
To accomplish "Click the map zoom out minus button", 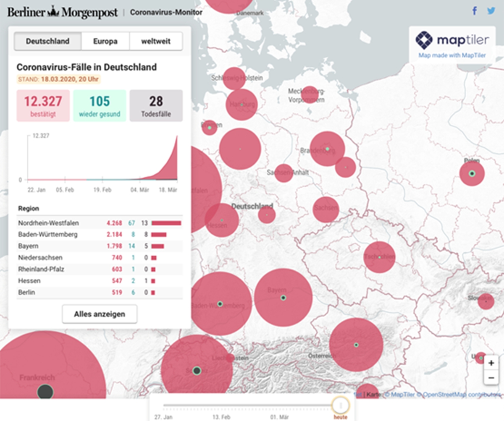I will pos(491,378).
